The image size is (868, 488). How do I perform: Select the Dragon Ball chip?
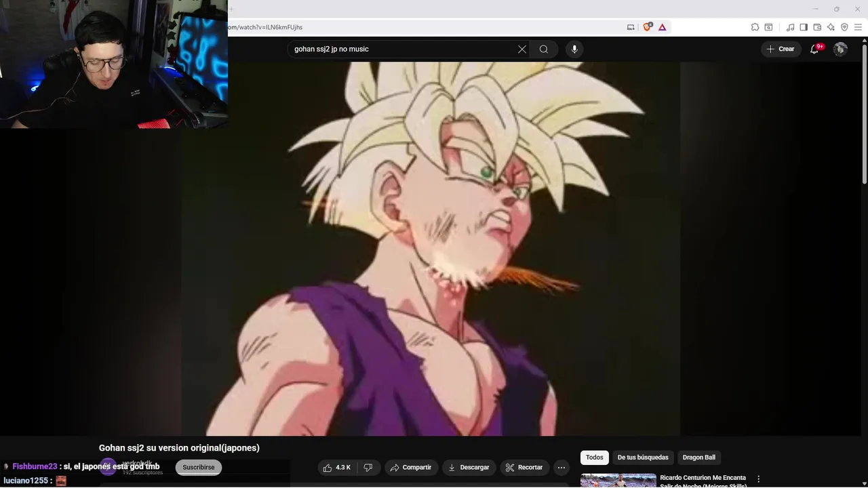[699, 457]
